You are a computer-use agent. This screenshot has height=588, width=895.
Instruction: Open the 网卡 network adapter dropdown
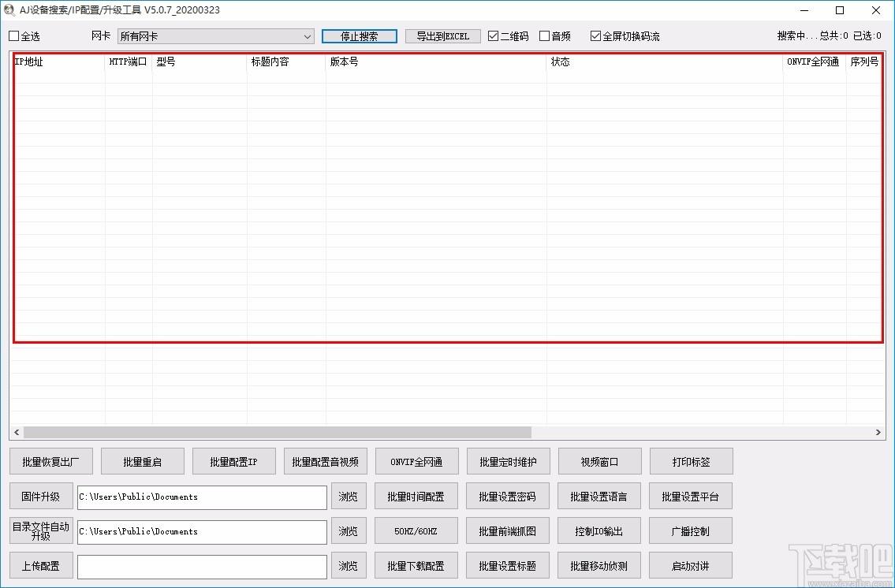[216, 36]
